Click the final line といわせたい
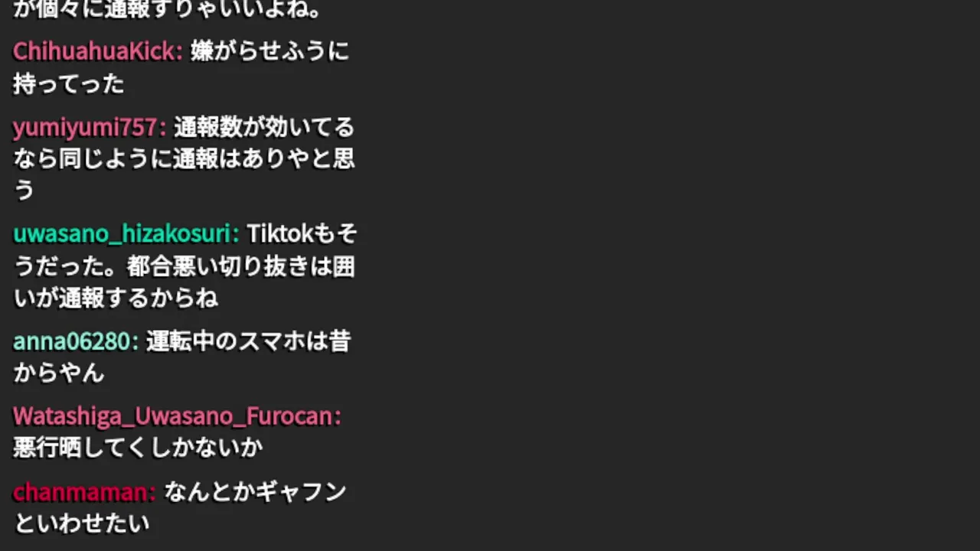 coord(81,524)
